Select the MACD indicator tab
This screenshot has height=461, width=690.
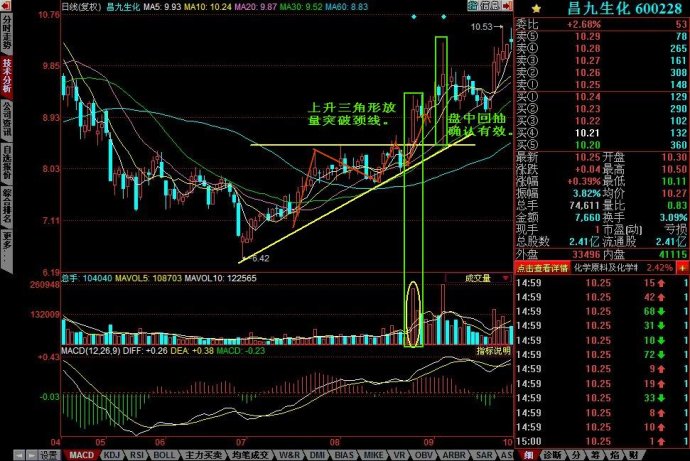(x=81, y=455)
